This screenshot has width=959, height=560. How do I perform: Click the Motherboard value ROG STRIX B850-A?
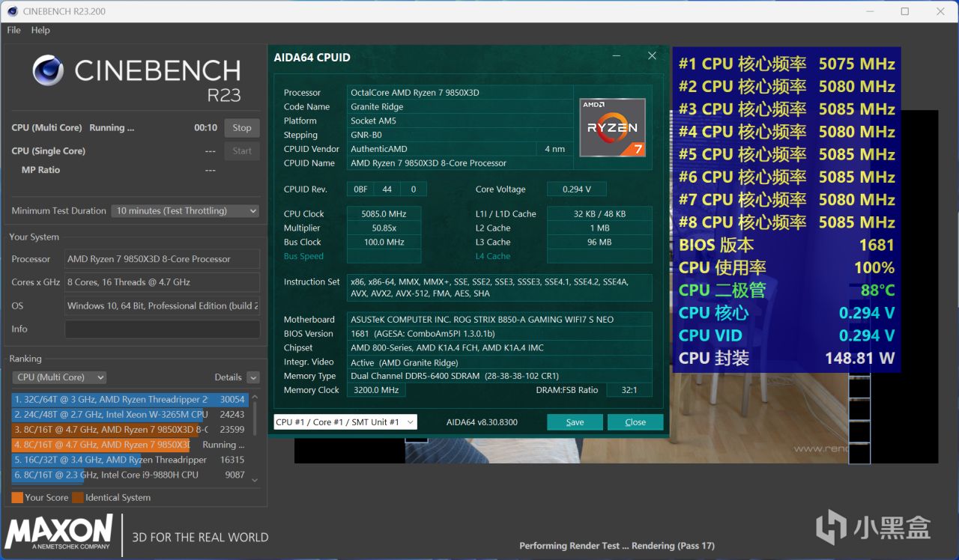click(x=500, y=320)
